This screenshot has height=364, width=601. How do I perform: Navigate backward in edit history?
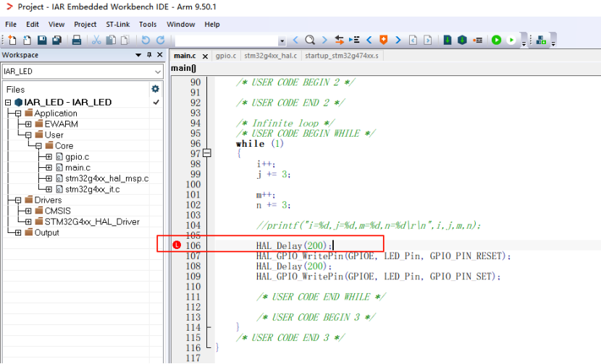point(413,40)
